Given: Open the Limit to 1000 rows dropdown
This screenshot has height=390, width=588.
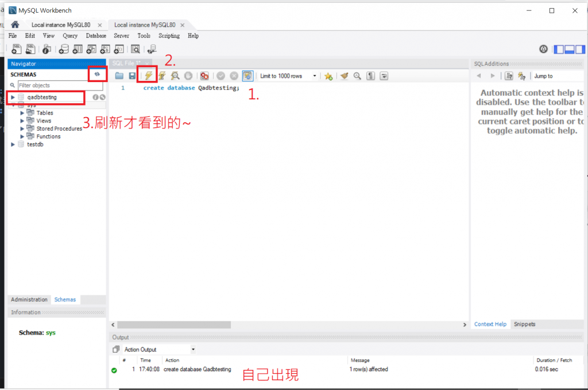Looking at the screenshot, I should tap(314, 76).
